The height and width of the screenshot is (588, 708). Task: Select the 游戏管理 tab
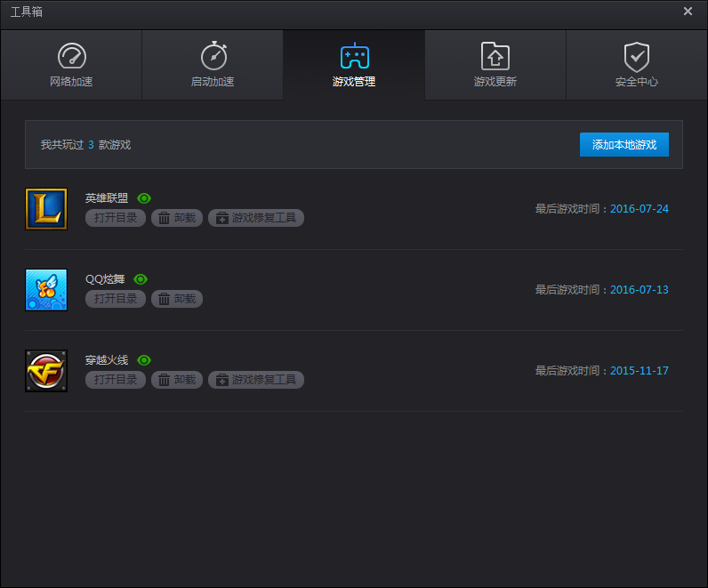[354, 65]
